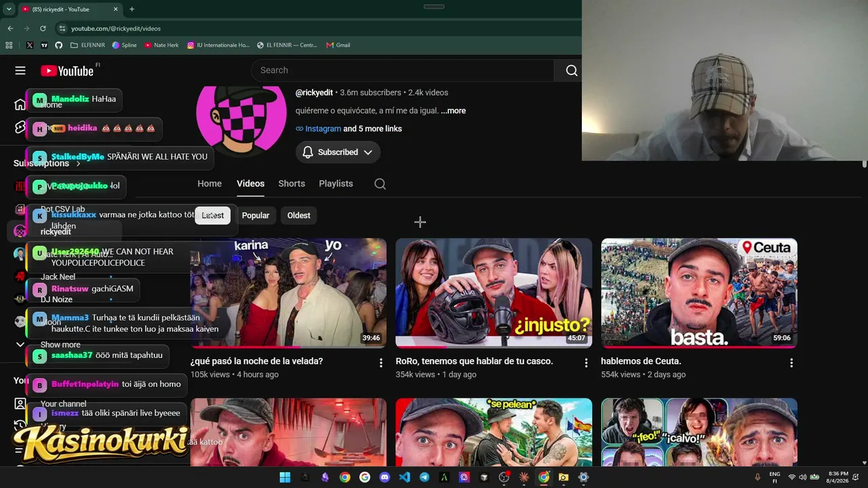Open IU Internationale Ho... bookmark

218,45
